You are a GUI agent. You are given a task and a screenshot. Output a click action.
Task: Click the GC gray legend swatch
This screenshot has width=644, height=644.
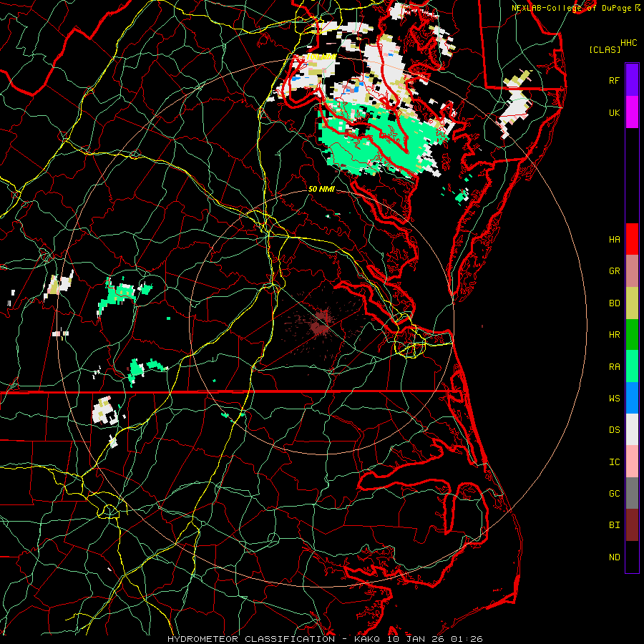(x=632, y=493)
